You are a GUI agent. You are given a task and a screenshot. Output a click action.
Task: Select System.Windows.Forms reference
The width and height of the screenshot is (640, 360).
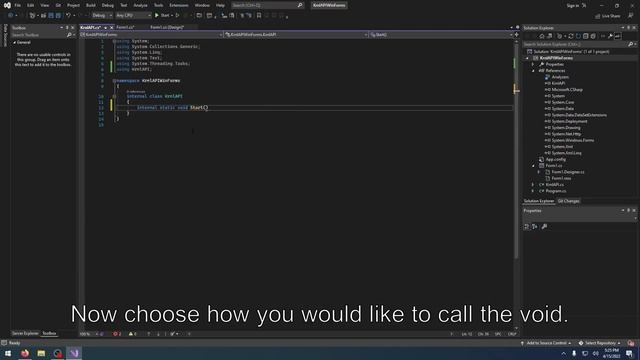pyautogui.click(x=572, y=140)
